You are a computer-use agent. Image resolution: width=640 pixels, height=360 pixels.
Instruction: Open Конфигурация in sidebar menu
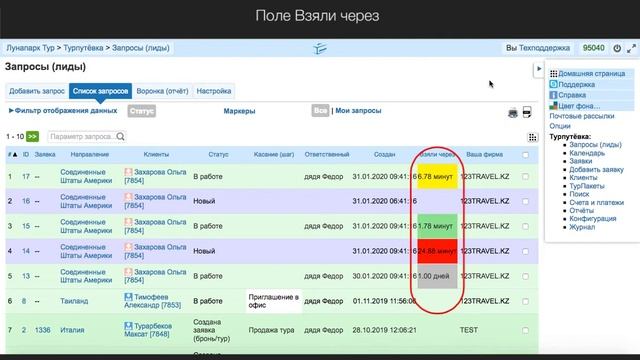coord(593,219)
